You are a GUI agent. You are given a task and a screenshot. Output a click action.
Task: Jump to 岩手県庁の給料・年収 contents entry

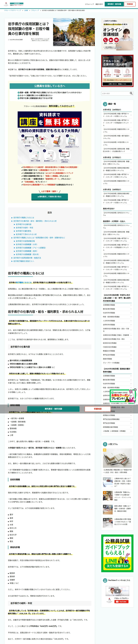tap(24, 228)
